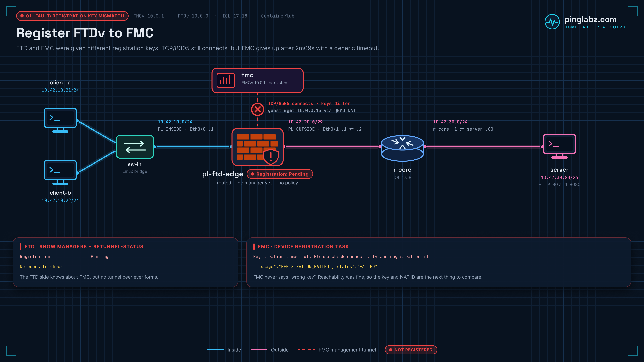Click the NOT REGISTERED legend badge
Viewport: 644px width, 362px height.
(411, 350)
